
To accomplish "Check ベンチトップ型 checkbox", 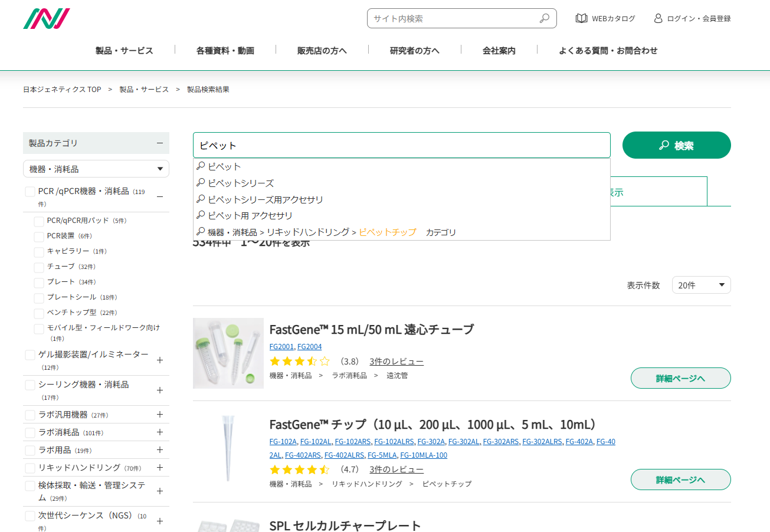I will [x=39, y=313].
